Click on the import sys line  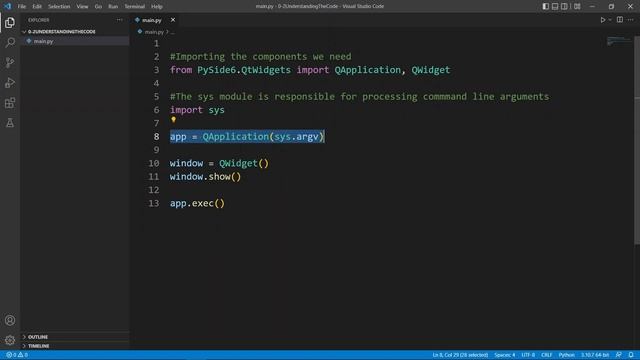(197, 110)
